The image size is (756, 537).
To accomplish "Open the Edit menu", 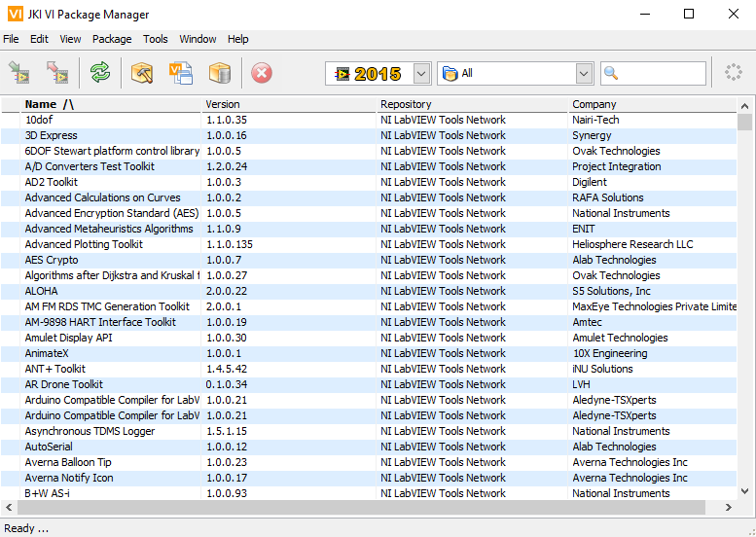I will pos(39,39).
